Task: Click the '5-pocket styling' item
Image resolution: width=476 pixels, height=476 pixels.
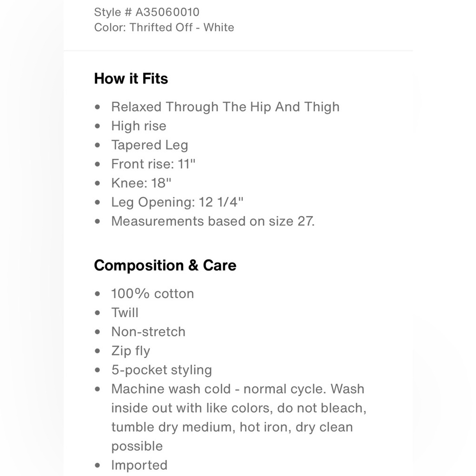Action: [x=161, y=370]
